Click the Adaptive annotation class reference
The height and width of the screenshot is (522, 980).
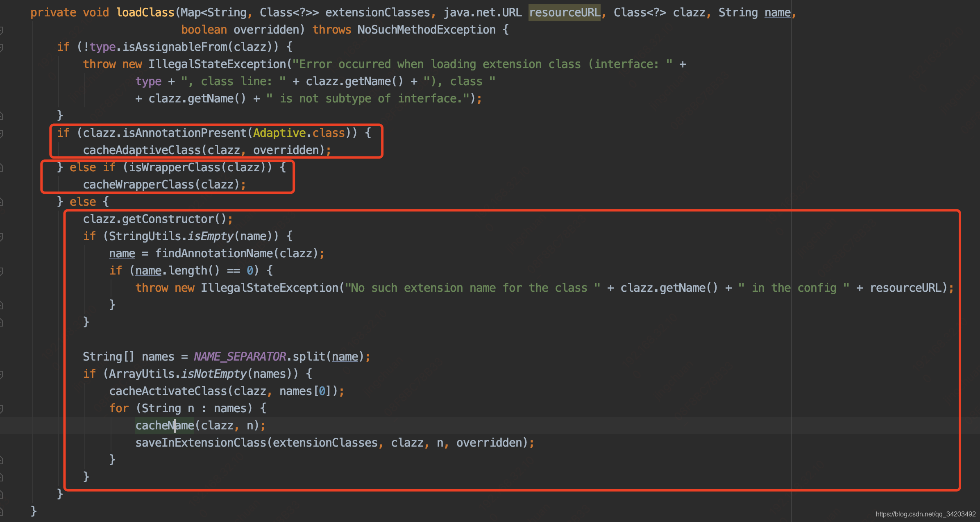pos(279,133)
